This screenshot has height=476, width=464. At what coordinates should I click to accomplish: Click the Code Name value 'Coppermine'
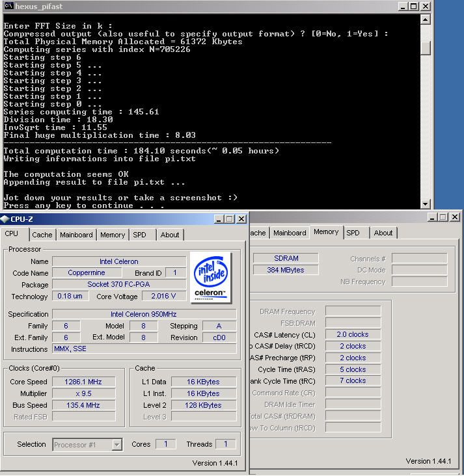(x=87, y=272)
